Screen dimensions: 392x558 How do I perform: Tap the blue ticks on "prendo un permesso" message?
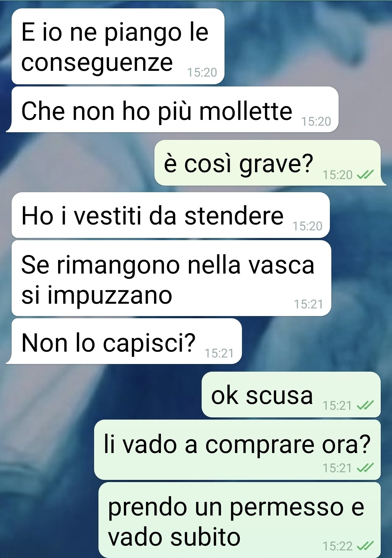pos(365,546)
